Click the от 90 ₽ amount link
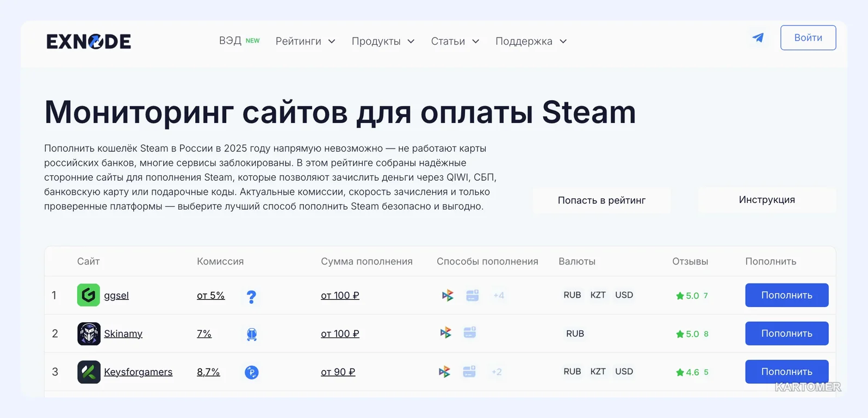This screenshot has width=868, height=418. click(338, 372)
